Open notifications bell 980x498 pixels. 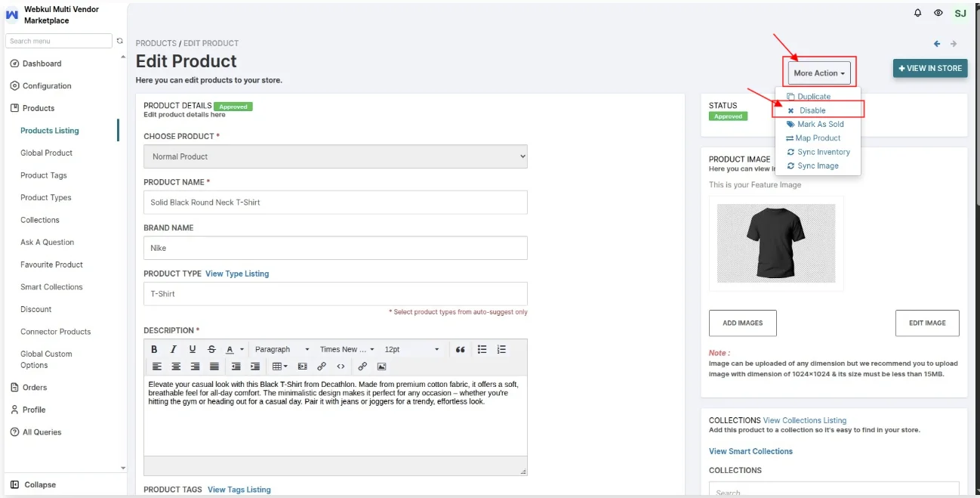918,13
